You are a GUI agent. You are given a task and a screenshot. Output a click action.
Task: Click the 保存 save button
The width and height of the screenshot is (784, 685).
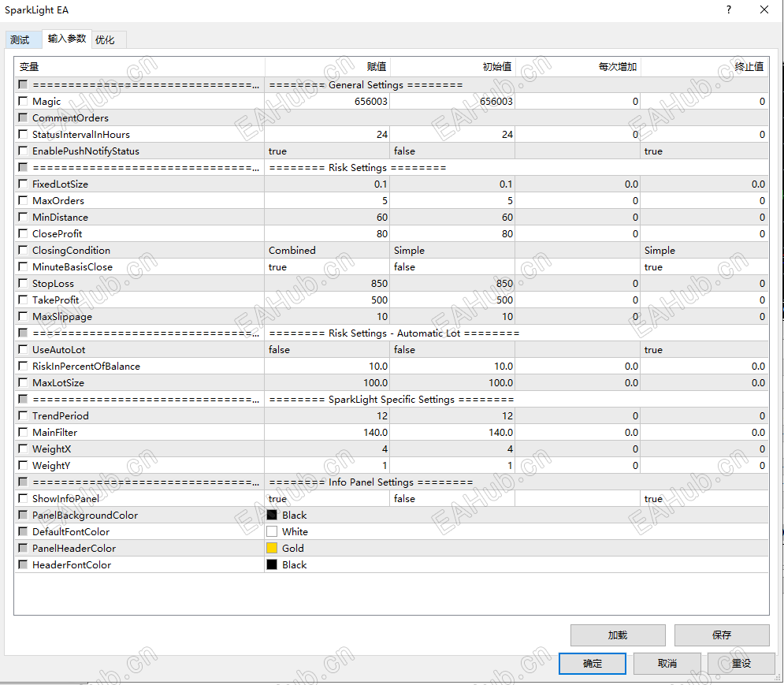pyautogui.click(x=722, y=635)
